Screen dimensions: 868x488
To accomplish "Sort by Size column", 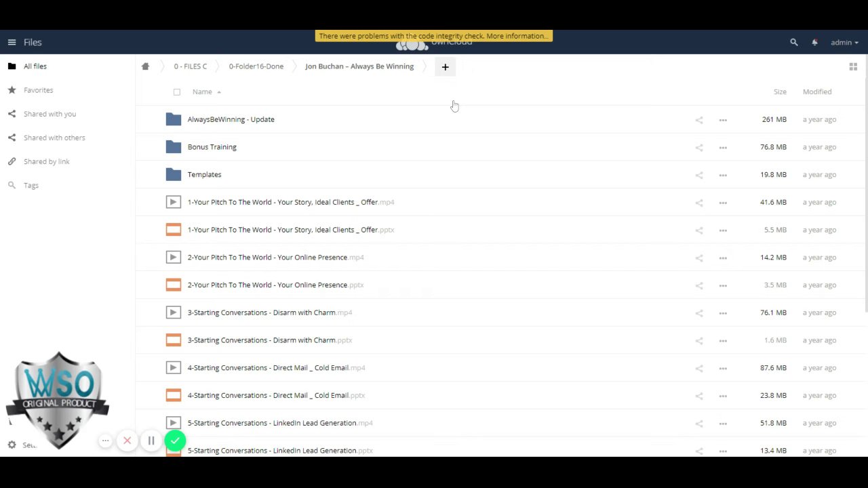I will coord(780,91).
